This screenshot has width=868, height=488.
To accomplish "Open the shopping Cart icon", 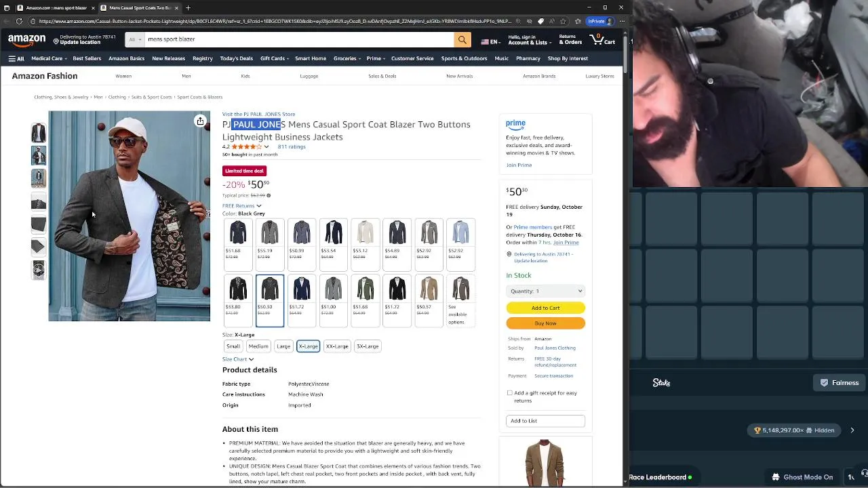I will point(602,39).
